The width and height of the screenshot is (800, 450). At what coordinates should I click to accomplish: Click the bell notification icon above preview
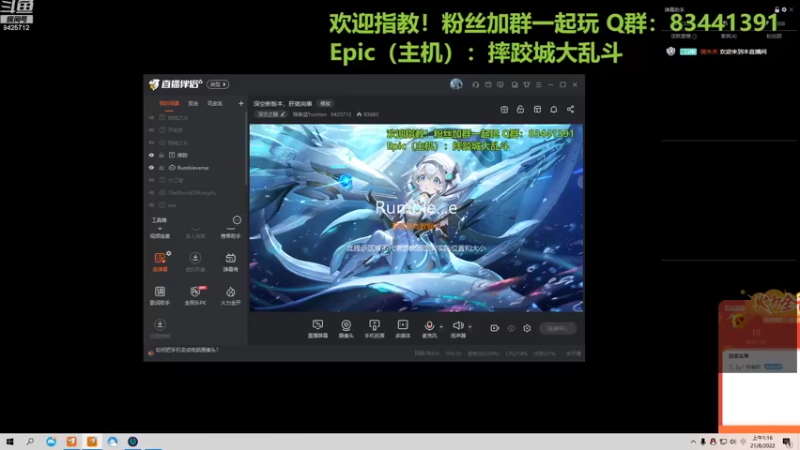click(554, 109)
